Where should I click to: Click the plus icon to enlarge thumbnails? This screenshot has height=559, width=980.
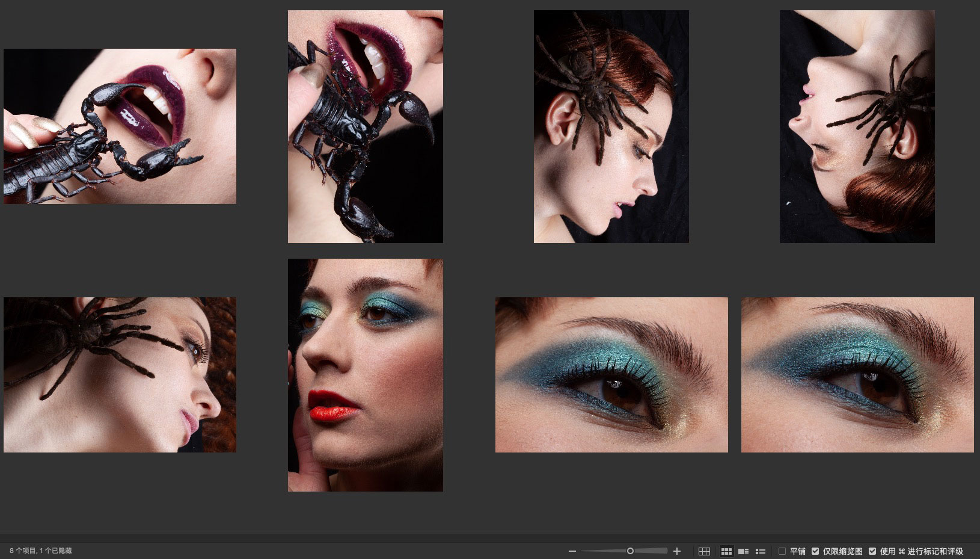pyautogui.click(x=677, y=551)
